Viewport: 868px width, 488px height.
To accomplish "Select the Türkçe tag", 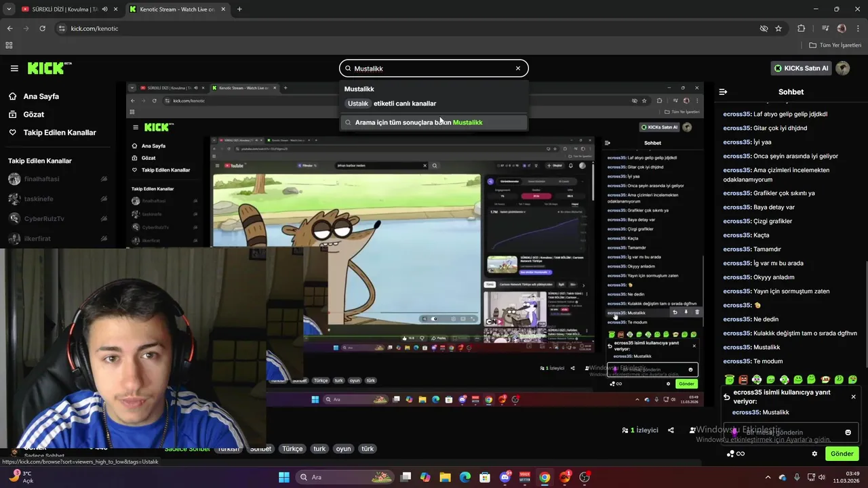I will (x=292, y=449).
